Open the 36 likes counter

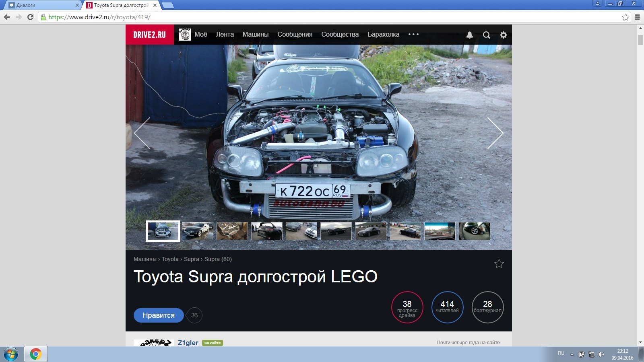point(194,315)
